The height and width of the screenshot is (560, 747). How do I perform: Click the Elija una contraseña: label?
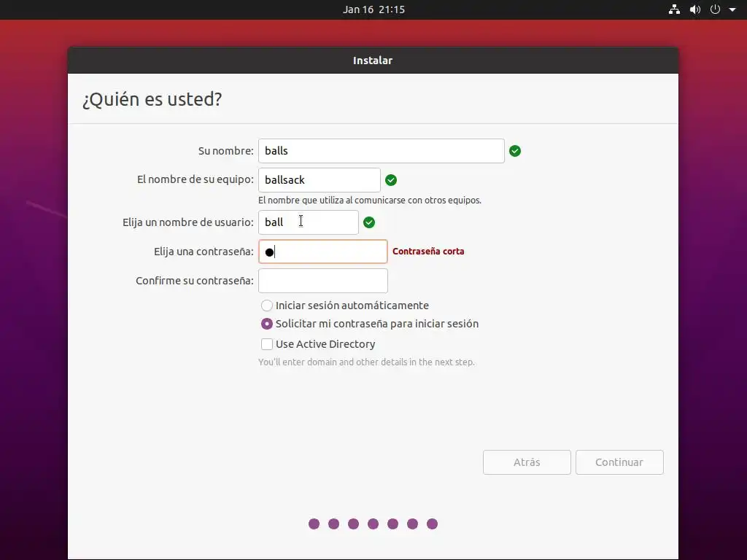click(x=204, y=252)
